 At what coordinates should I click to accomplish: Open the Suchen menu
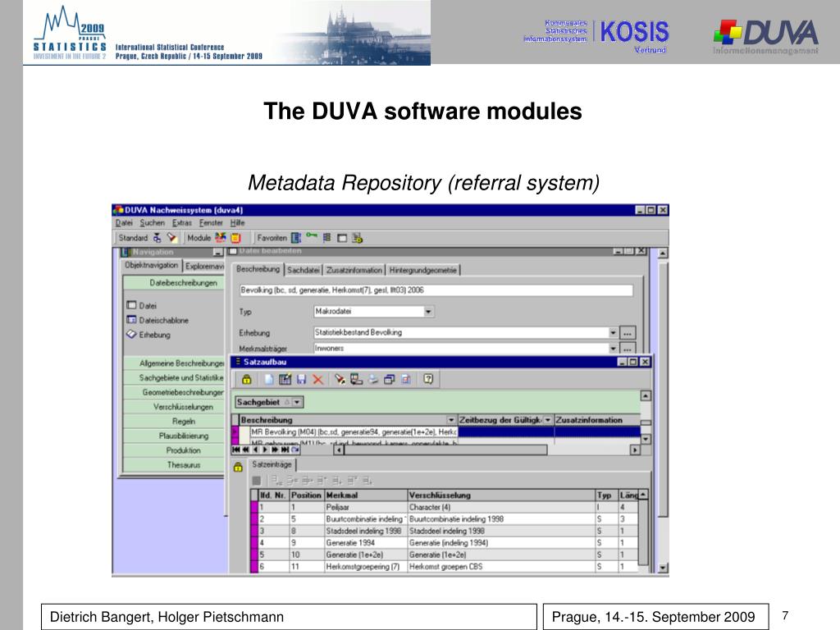point(152,222)
